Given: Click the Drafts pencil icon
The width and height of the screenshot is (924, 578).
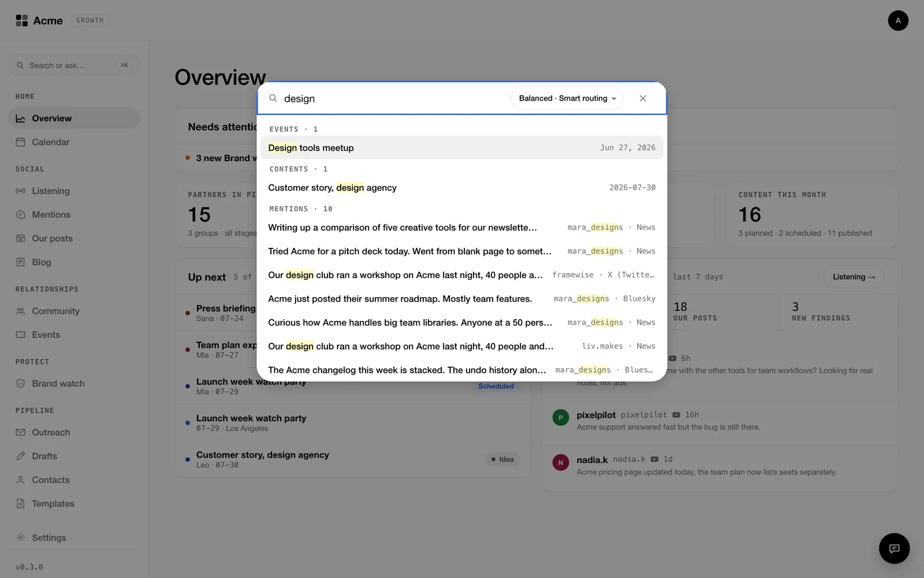Looking at the screenshot, I should (x=20, y=456).
